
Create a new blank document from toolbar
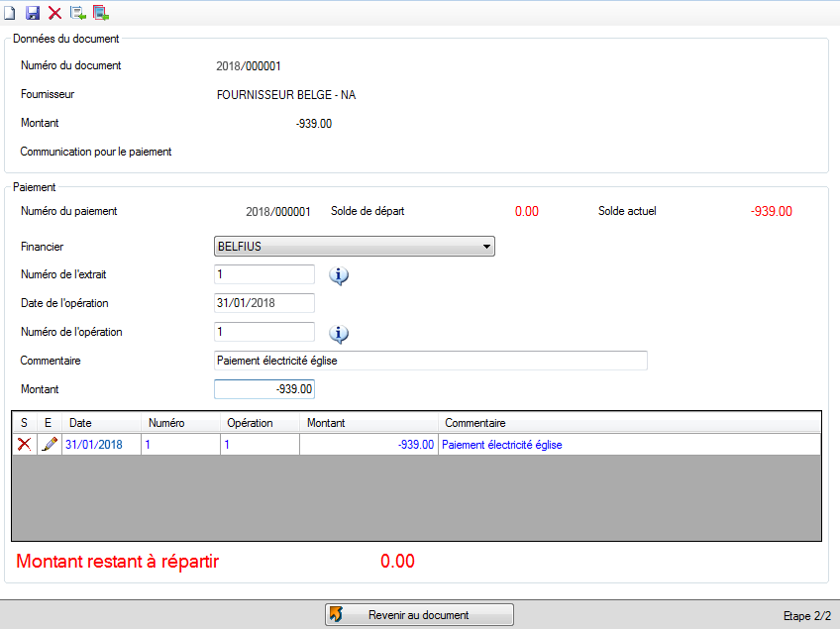[10, 13]
